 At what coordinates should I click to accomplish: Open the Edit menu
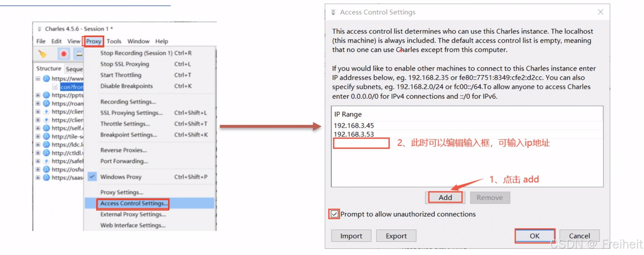pos(56,41)
